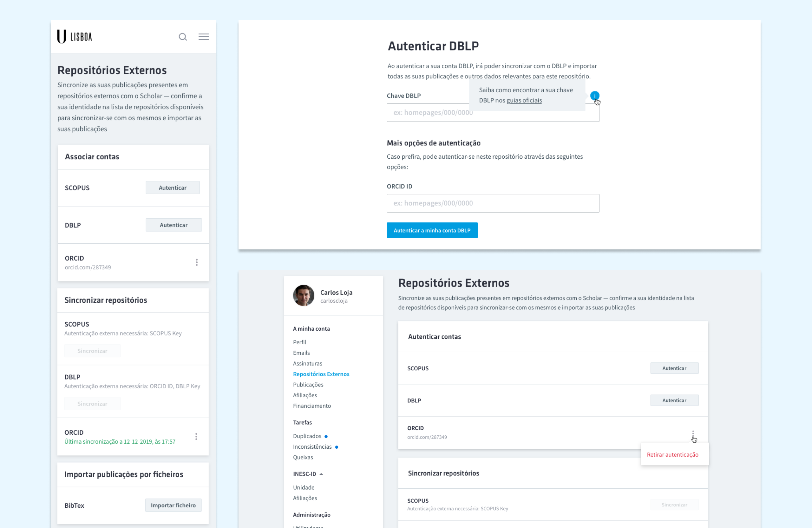This screenshot has height=528, width=812.
Task: Open Afiliações under A minha conta
Action: tap(305, 395)
